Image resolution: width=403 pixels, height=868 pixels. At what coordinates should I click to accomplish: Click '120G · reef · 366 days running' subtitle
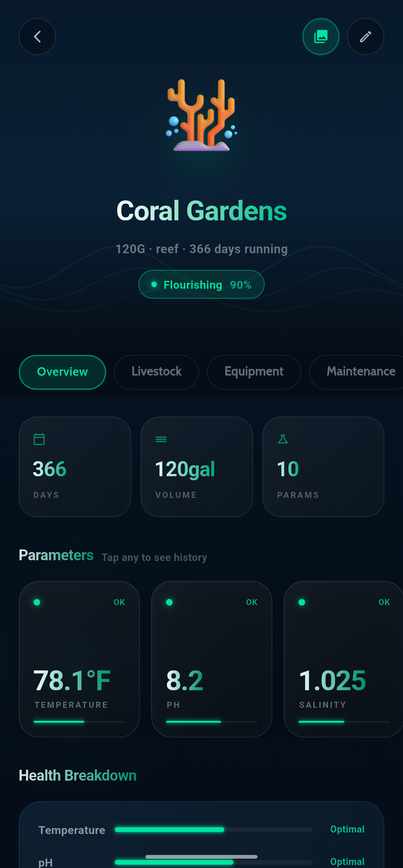tap(201, 249)
